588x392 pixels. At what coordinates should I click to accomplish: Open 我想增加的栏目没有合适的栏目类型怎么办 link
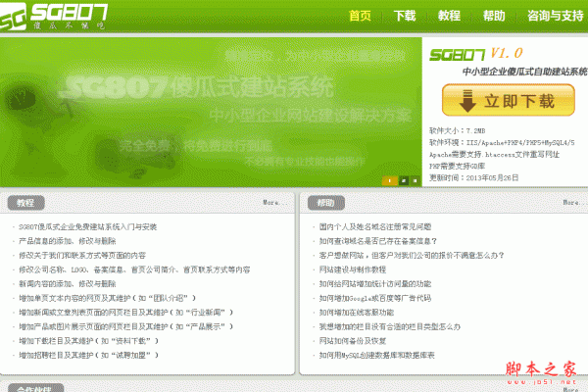(390, 326)
